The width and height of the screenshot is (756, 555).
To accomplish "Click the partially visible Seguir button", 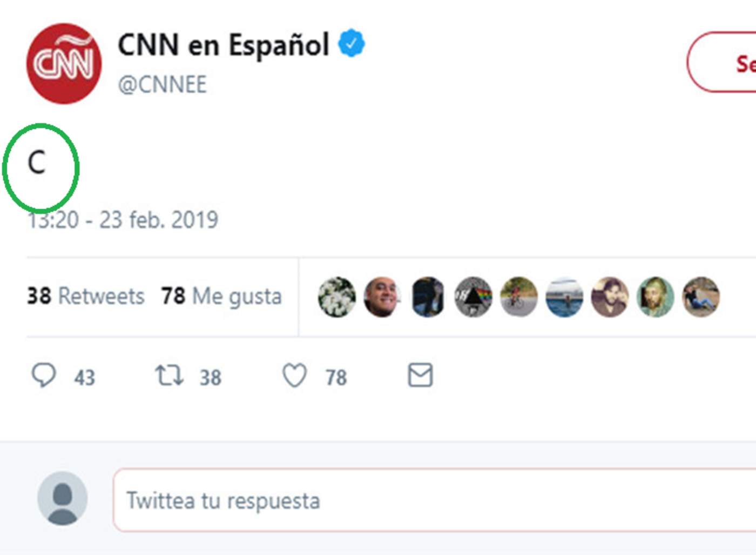I will click(x=724, y=62).
